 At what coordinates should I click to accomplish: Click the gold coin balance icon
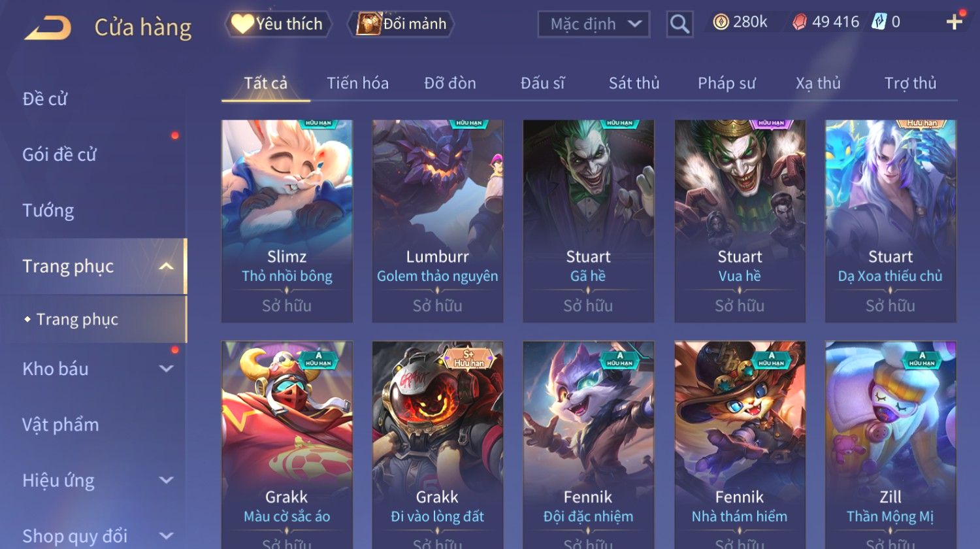click(x=721, y=22)
